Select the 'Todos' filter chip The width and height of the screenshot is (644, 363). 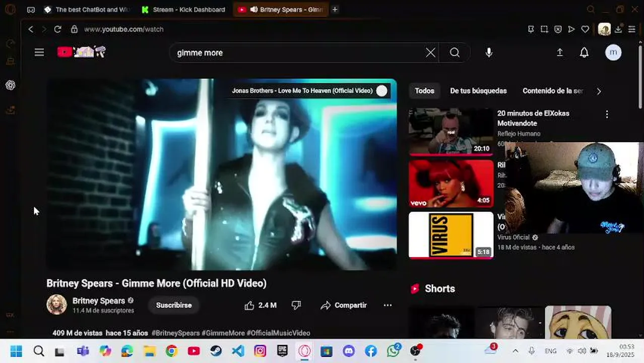tap(424, 91)
